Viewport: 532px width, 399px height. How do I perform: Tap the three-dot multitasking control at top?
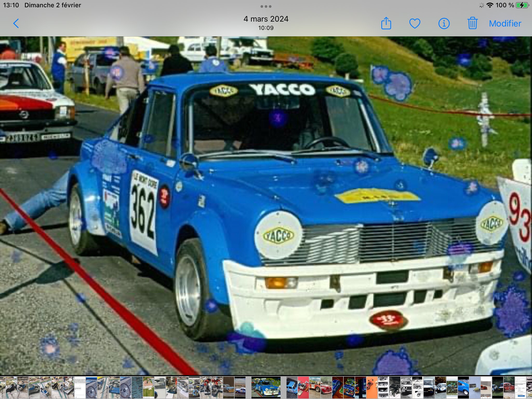click(266, 6)
